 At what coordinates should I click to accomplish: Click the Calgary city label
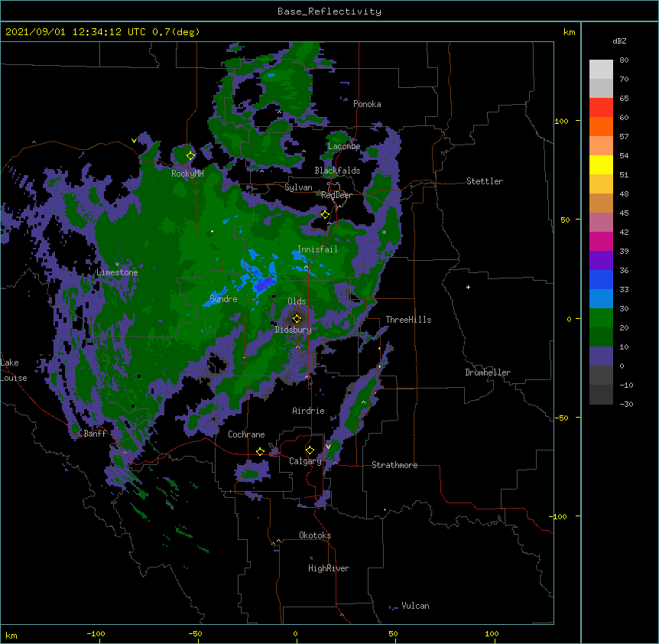click(x=305, y=461)
